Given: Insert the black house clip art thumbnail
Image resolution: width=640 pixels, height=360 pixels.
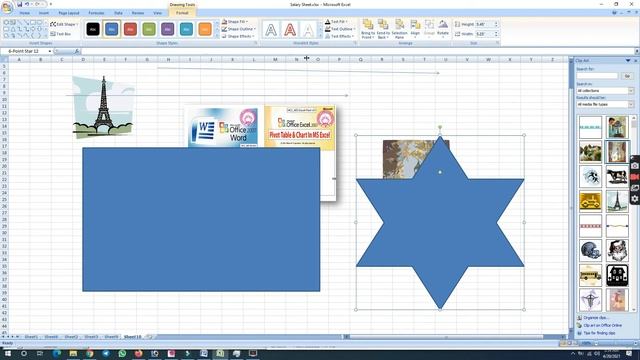Looking at the screenshot, I should (x=617, y=275).
